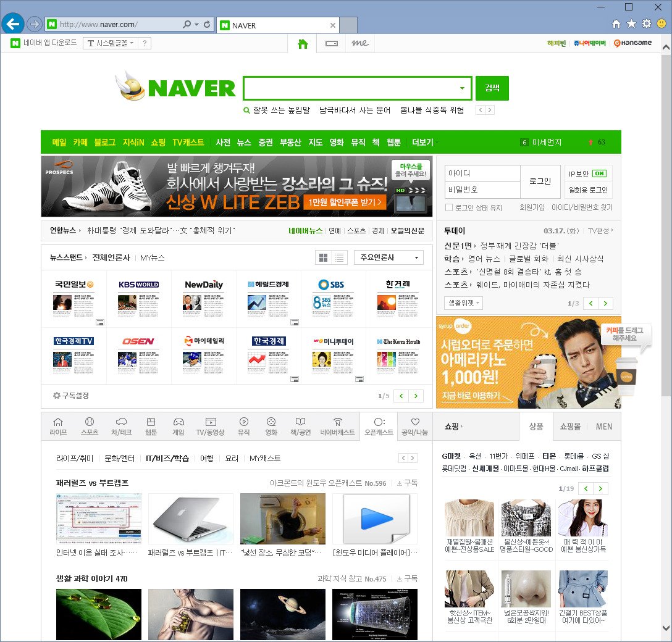Open the 공익/나눔 heart icon

(414, 427)
